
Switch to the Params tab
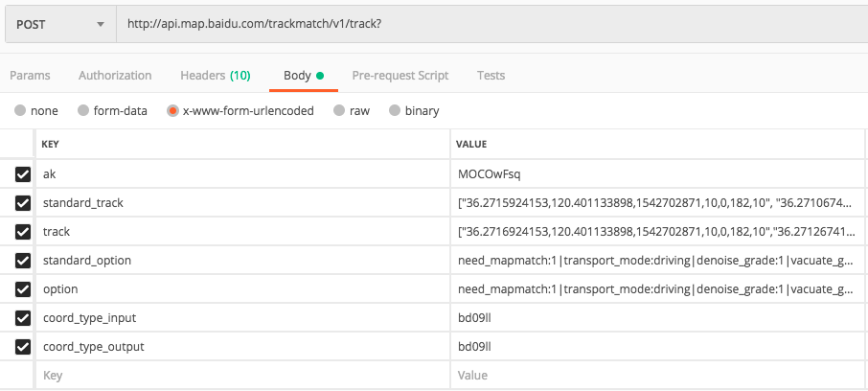click(x=30, y=75)
